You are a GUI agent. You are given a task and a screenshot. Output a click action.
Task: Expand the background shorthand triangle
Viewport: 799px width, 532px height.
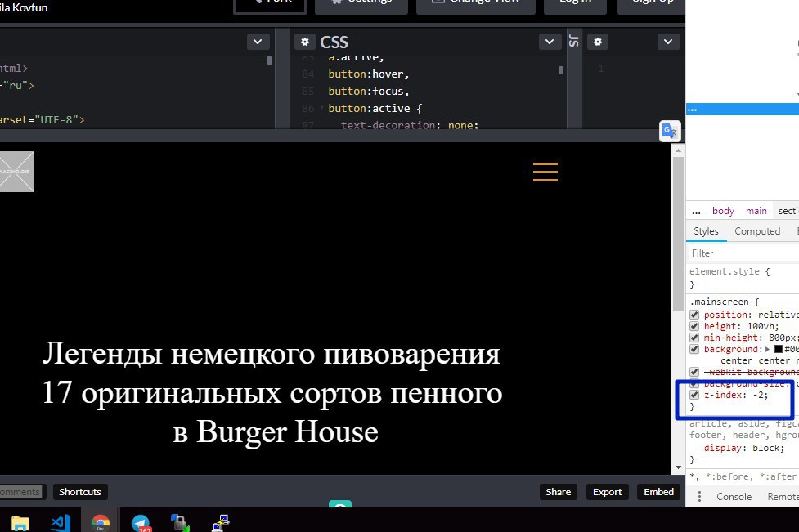[767, 349]
